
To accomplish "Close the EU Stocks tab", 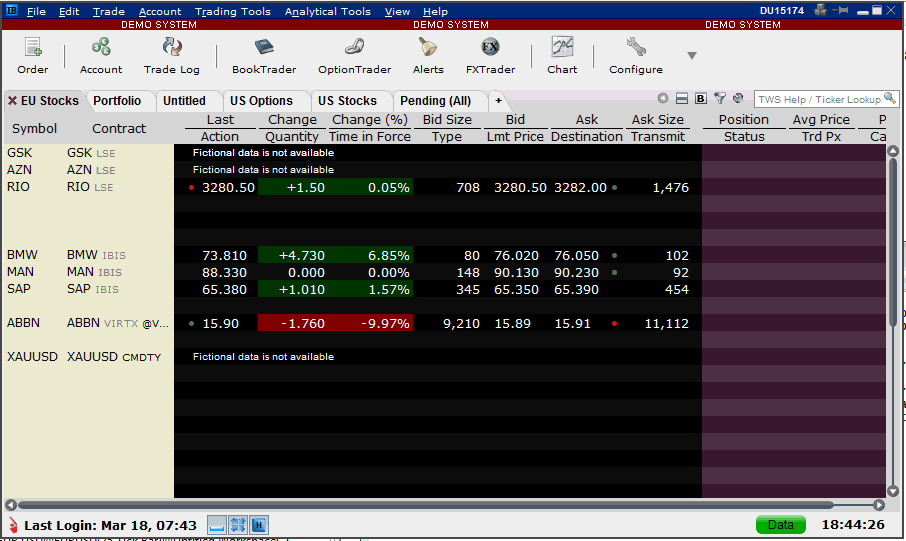I will click(12, 101).
